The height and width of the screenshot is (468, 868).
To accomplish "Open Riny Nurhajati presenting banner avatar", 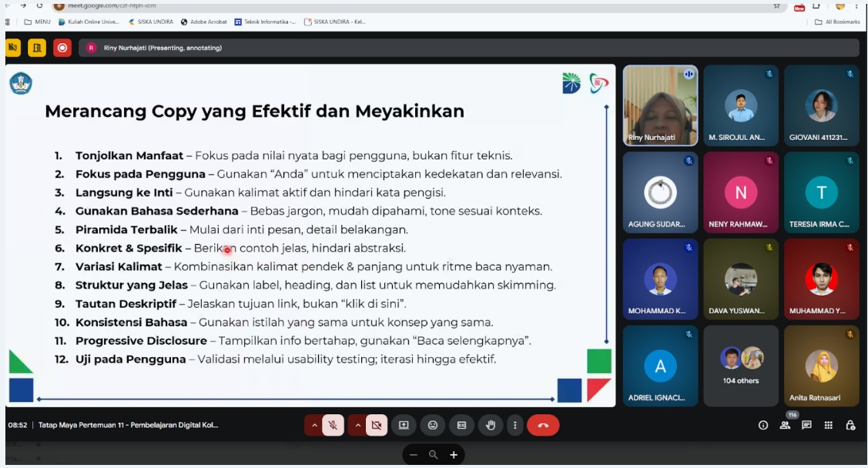I will (x=92, y=48).
